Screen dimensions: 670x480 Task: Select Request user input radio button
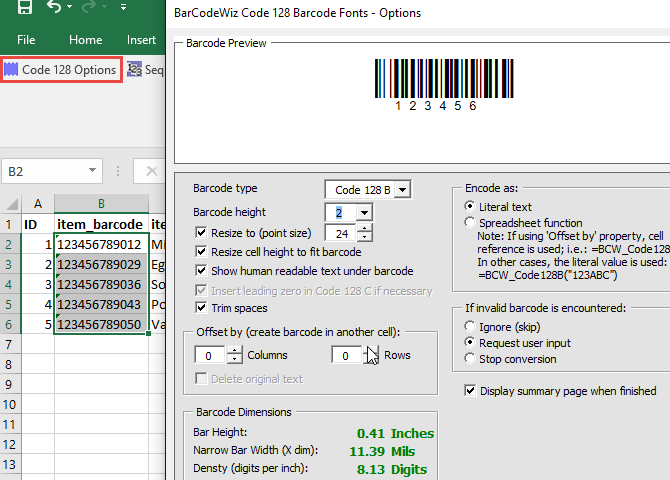470,342
